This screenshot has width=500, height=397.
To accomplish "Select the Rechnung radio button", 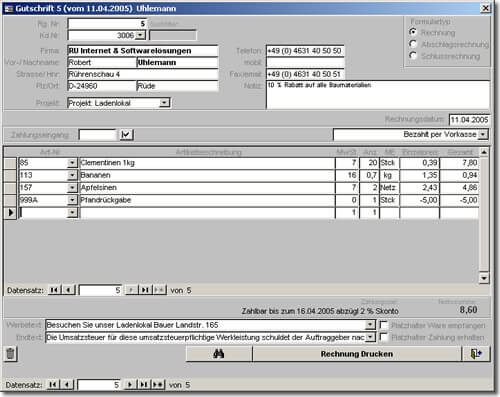I will [x=413, y=32].
